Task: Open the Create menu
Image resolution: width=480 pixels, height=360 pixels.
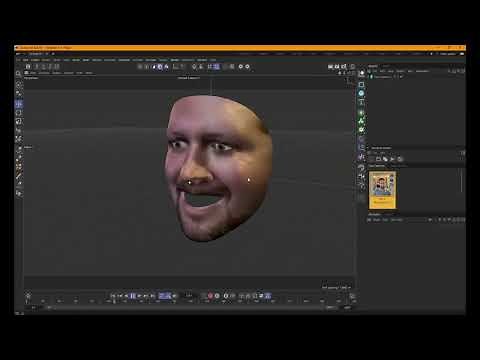Action: click(35, 60)
